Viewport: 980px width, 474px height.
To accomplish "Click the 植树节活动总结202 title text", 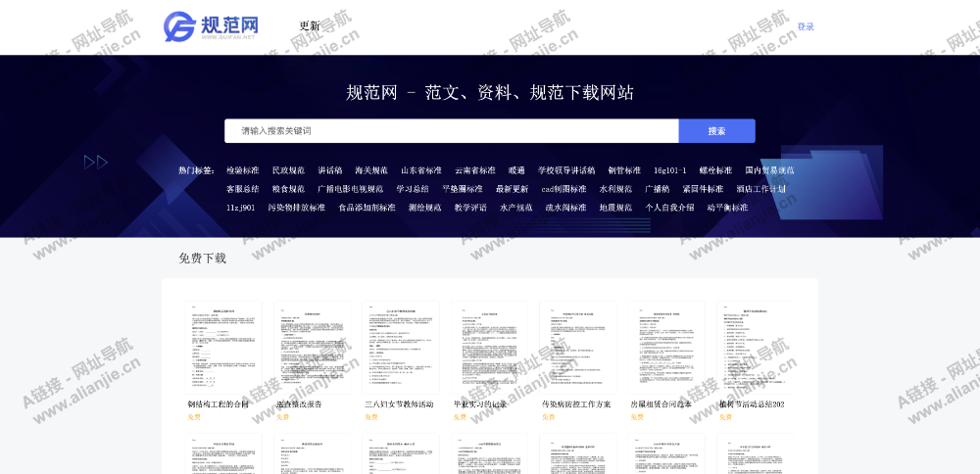I will 752,404.
